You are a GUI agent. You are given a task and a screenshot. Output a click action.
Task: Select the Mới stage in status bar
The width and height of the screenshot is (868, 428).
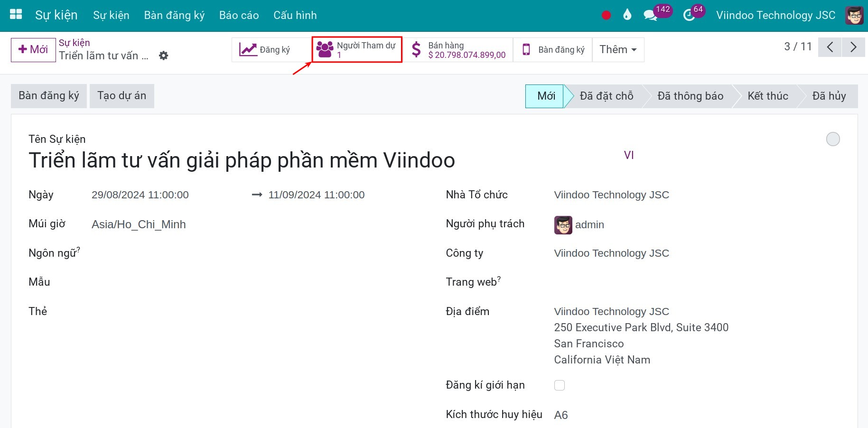click(x=546, y=96)
